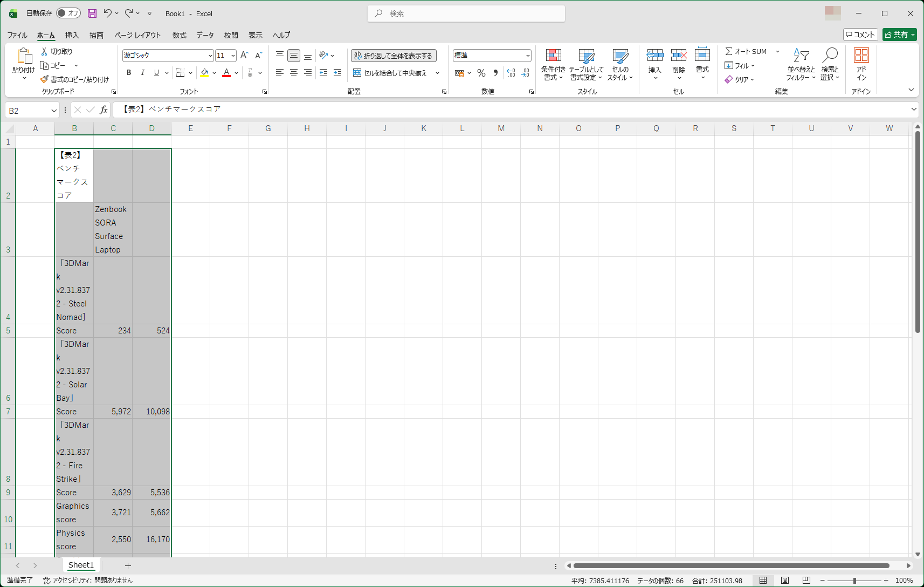Click Find & Select (検索と選択)

[x=830, y=65]
